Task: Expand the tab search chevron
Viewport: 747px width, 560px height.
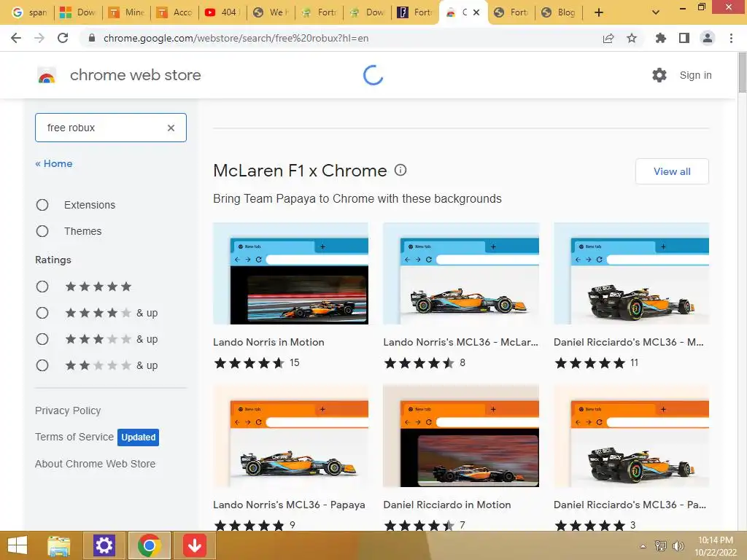Action: pyautogui.click(x=656, y=12)
